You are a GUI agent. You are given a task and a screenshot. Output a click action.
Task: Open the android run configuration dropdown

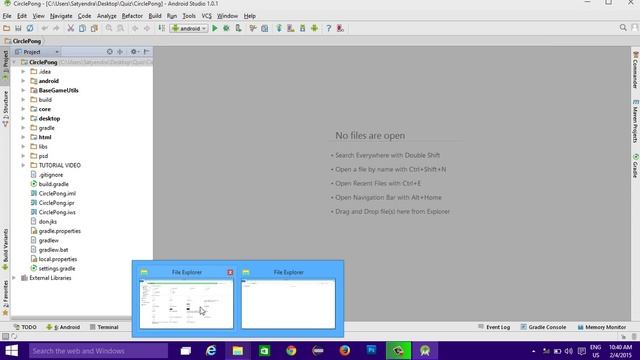[189, 28]
